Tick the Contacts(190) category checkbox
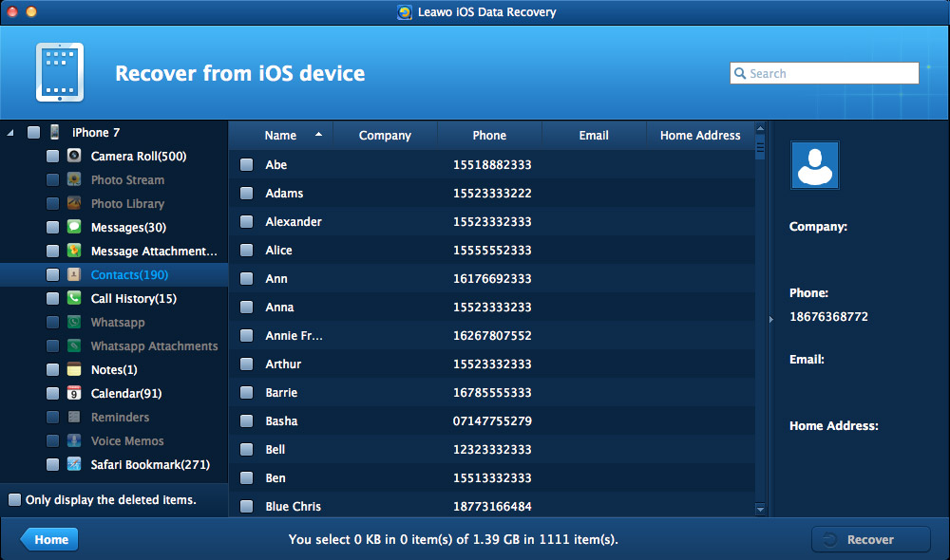The image size is (950, 560). coord(52,275)
